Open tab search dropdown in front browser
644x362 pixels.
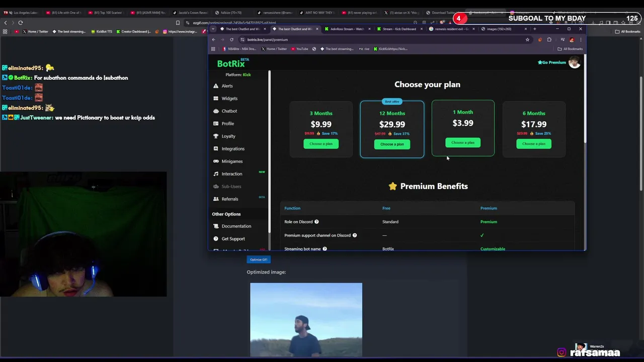213,29
